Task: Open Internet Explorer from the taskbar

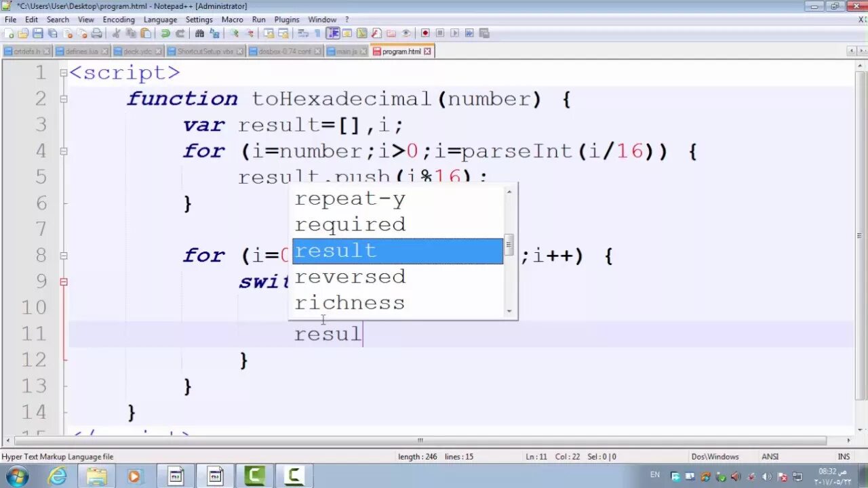Action: [58, 476]
